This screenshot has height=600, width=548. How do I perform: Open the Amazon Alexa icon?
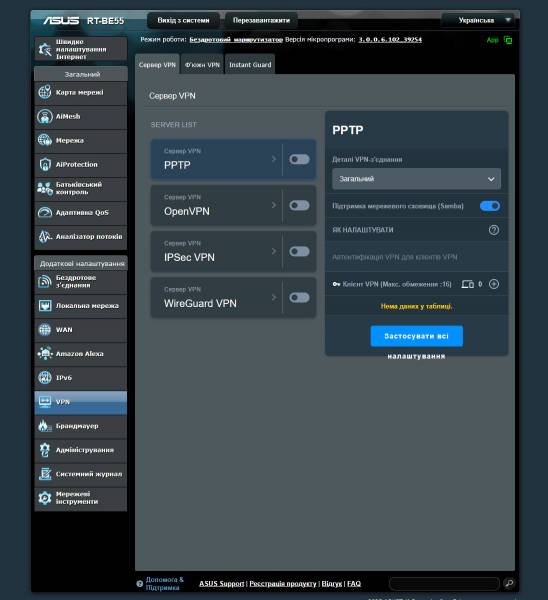(x=45, y=354)
